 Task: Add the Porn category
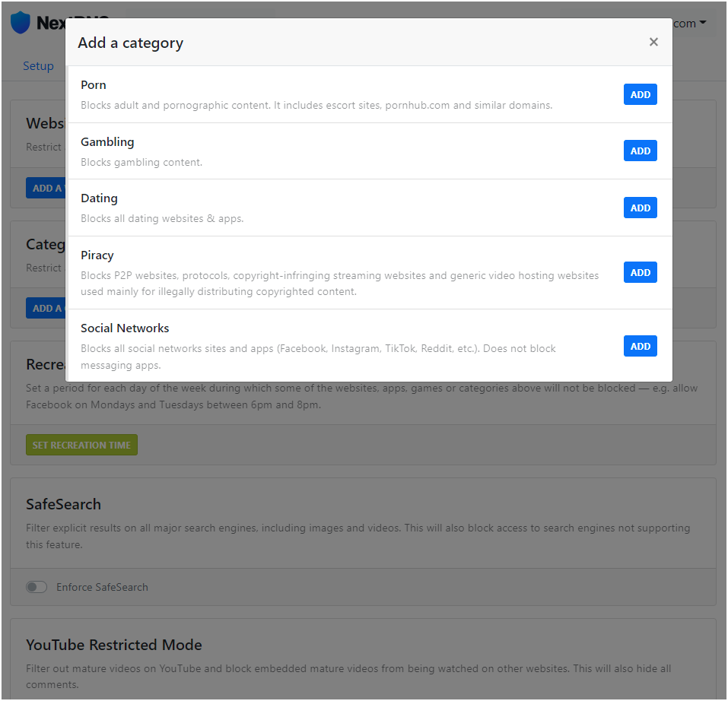(640, 94)
